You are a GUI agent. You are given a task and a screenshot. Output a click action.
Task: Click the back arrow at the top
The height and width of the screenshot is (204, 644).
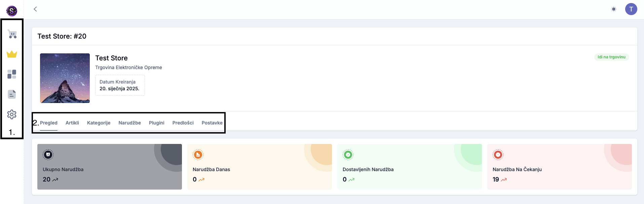coord(35,9)
